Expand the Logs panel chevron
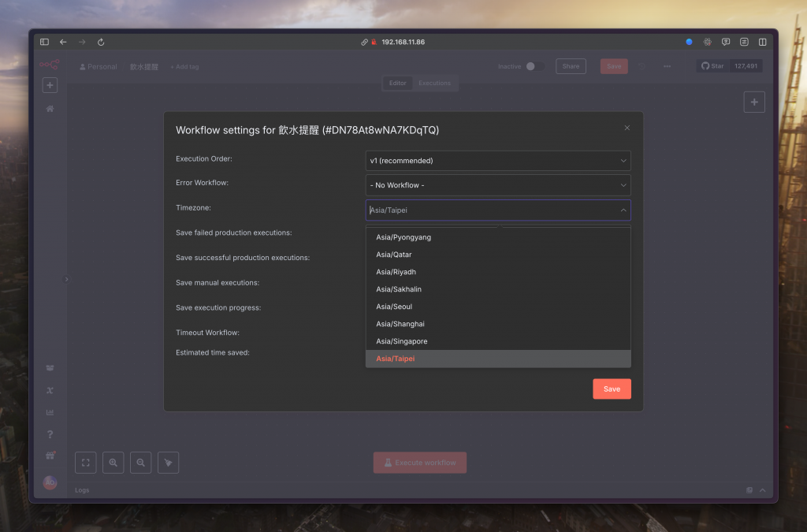The height and width of the screenshot is (532, 807). pos(763,490)
